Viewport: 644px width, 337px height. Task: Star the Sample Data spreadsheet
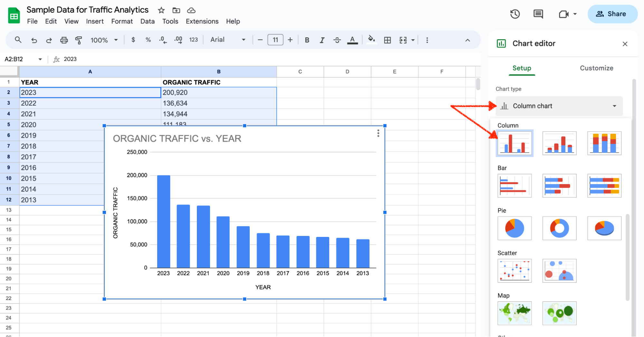coord(161,10)
